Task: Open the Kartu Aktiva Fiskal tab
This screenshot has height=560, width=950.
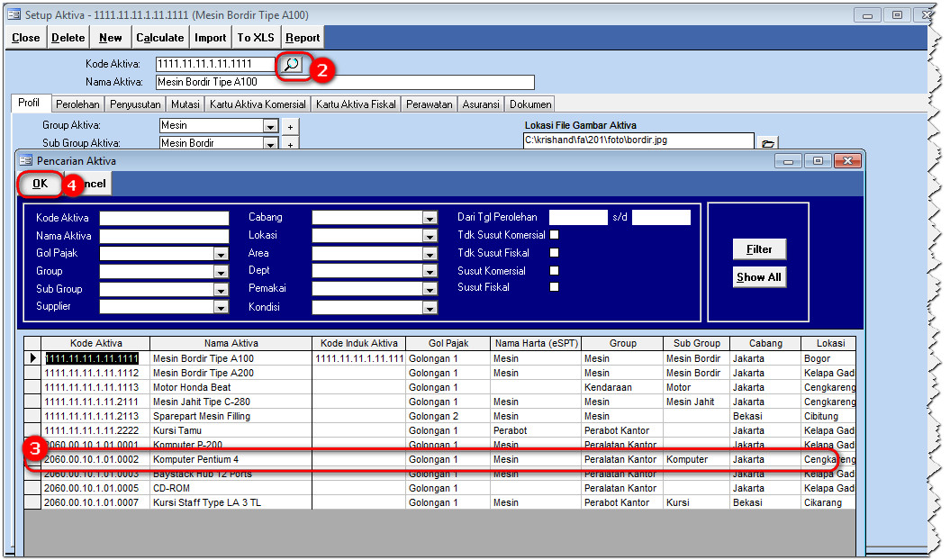Action: (356, 104)
